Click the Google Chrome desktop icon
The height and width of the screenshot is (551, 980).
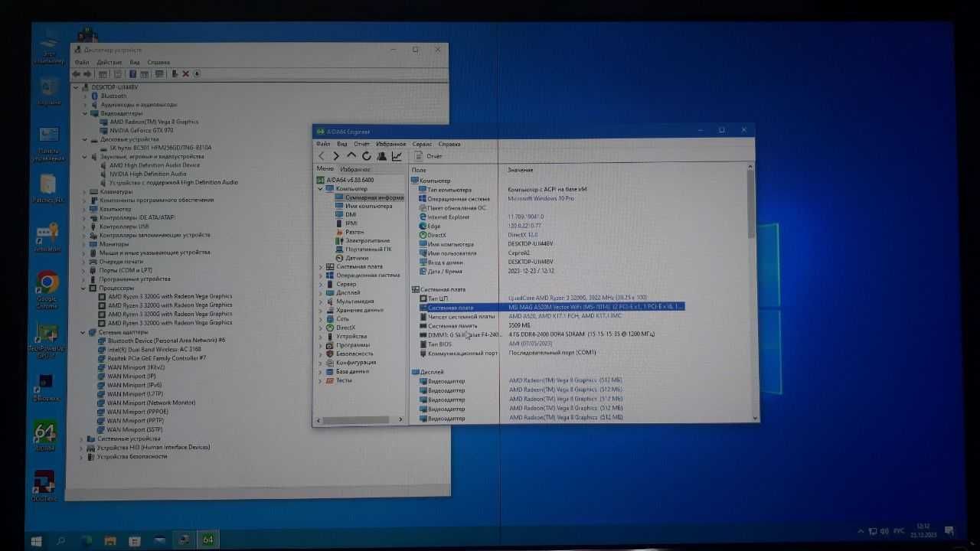(47, 289)
